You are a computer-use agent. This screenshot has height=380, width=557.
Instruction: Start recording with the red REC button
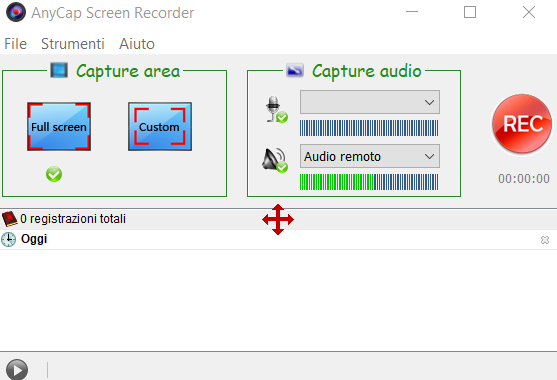click(x=522, y=124)
